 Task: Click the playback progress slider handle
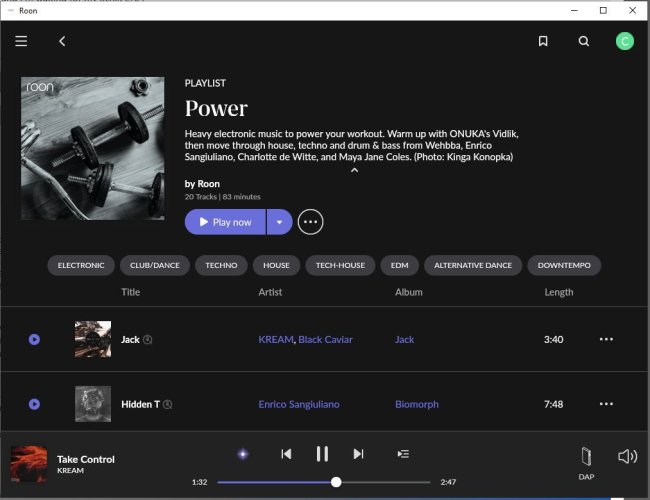pos(336,482)
